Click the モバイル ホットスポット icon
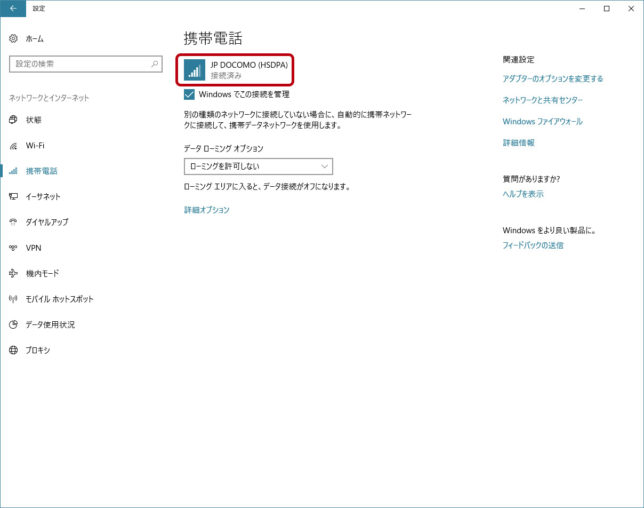The width and height of the screenshot is (644, 508). [x=13, y=299]
